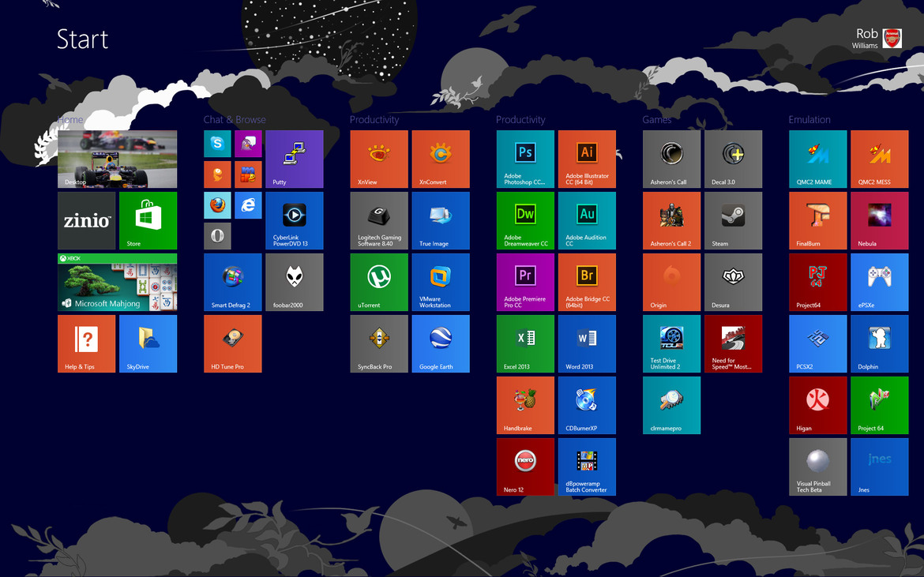The width and height of the screenshot is (924, 577).
Task: Launch the dBpoweramp Batch Converter tile
Action: pos(587,467)
